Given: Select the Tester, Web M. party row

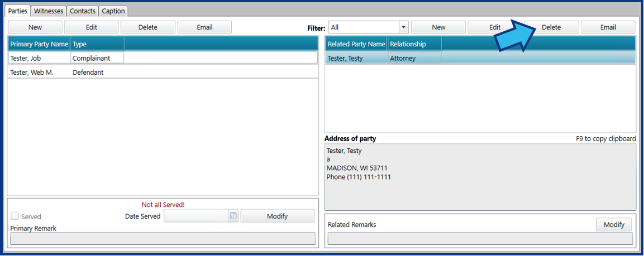Looking at the screenshot, I should [x=163, y=72].
